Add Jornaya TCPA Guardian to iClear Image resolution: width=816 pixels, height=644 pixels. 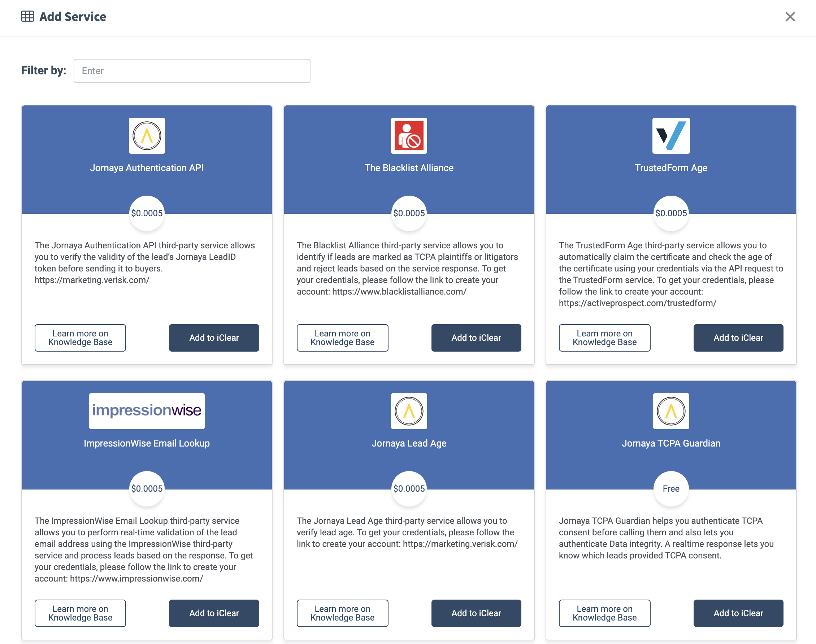click(738, 613)
